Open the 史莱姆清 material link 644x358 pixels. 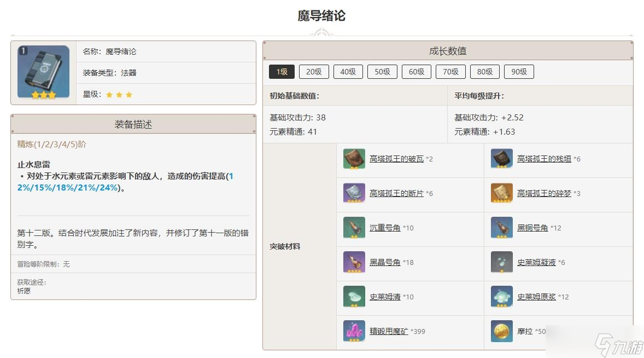pyautogui.click(x=385, y=297)
